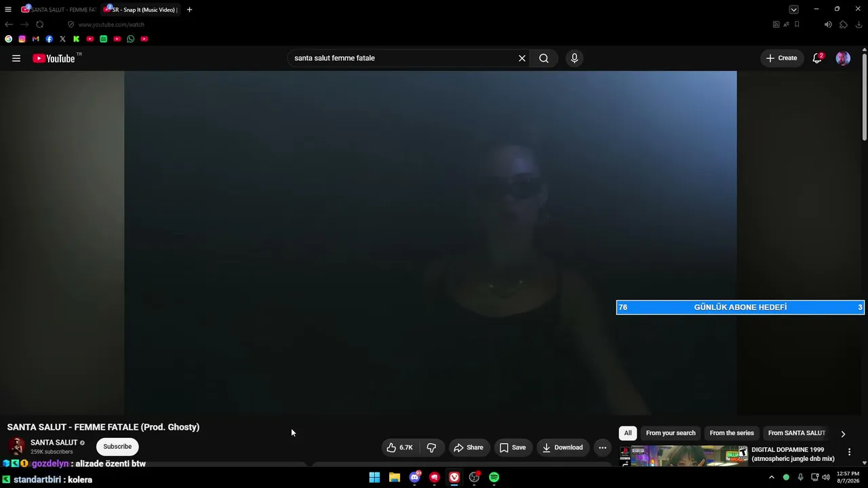The width and height of the screenshot is (868, 488).
Task: Open the system volume tray icon
Action: pos(825,477)
